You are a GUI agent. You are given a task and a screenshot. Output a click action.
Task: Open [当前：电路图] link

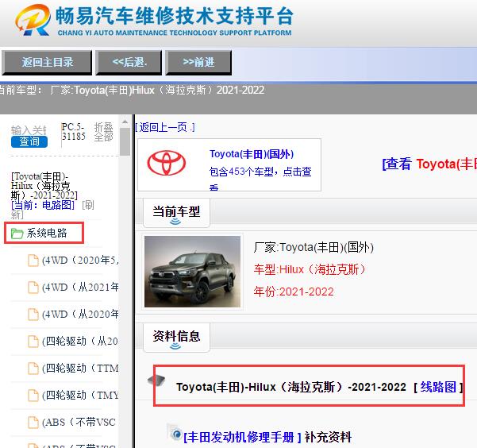pos(43,205)
